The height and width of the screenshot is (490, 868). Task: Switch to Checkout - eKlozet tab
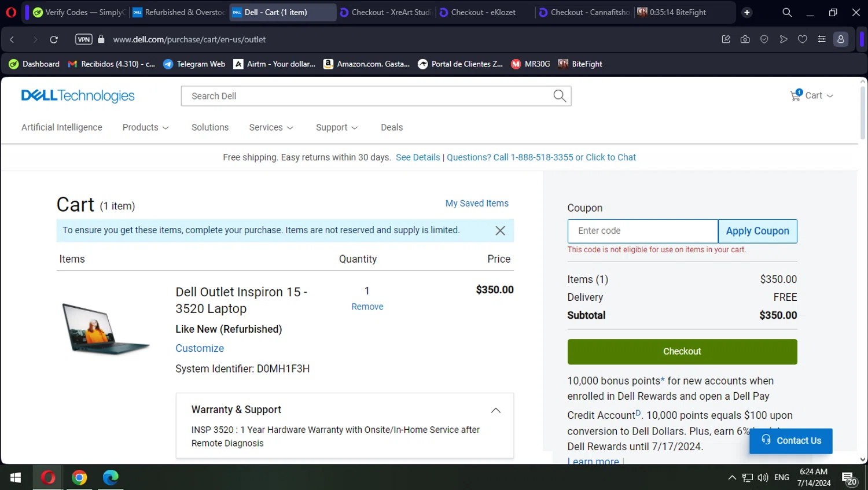coord(486,12)
